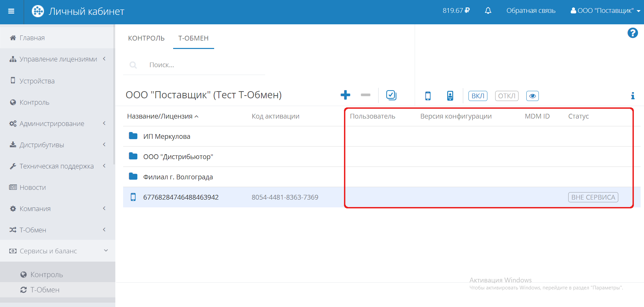Toggle the select-all checkbox icon
Image resolution: width=644 pixels, height=307 pixels.
tap(391, 95)
